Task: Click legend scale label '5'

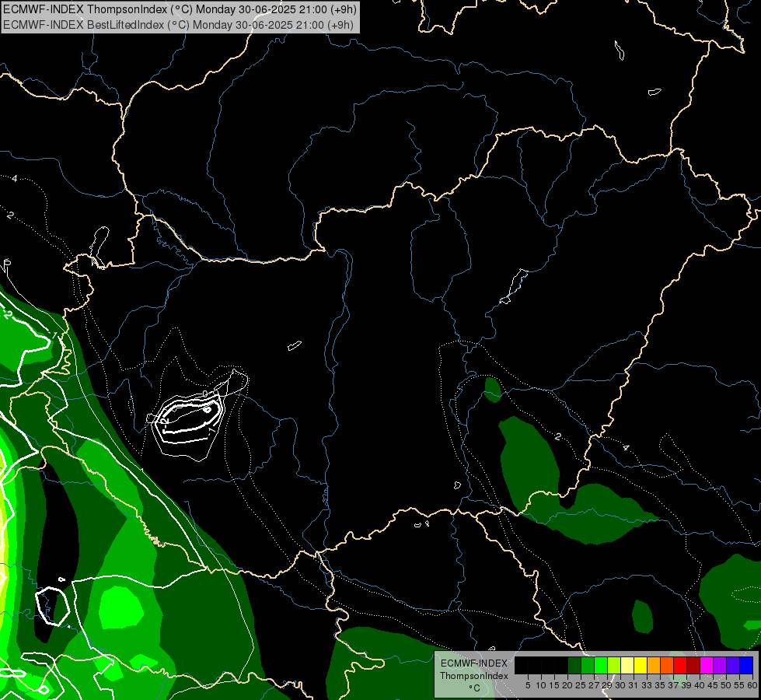Action: 528,685
